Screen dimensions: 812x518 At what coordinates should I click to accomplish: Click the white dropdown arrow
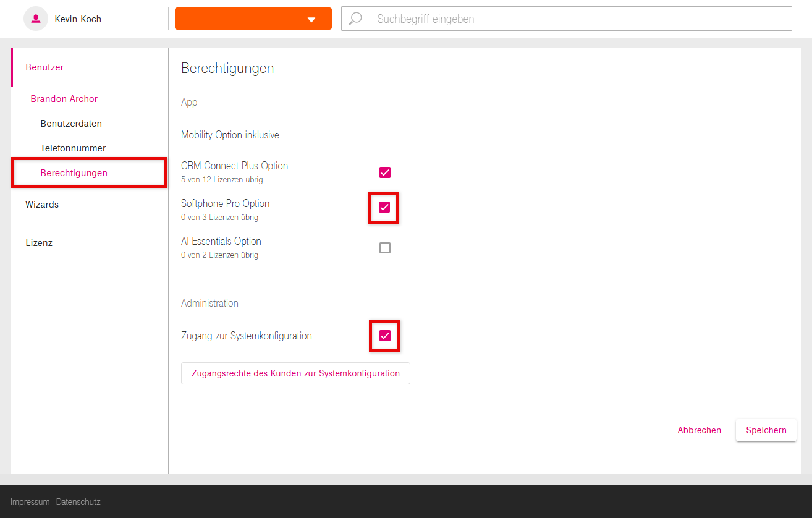(x=311, y=19)
